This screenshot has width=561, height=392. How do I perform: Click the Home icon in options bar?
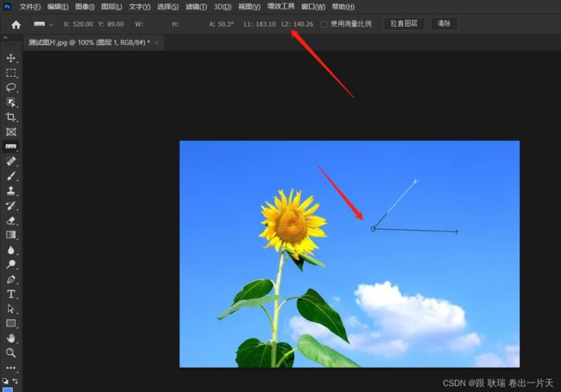point(16,24)
